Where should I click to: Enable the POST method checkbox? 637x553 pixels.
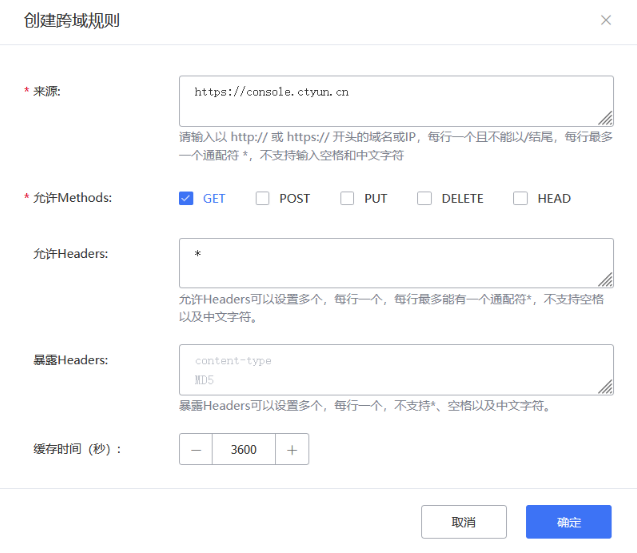pos(262,198)
